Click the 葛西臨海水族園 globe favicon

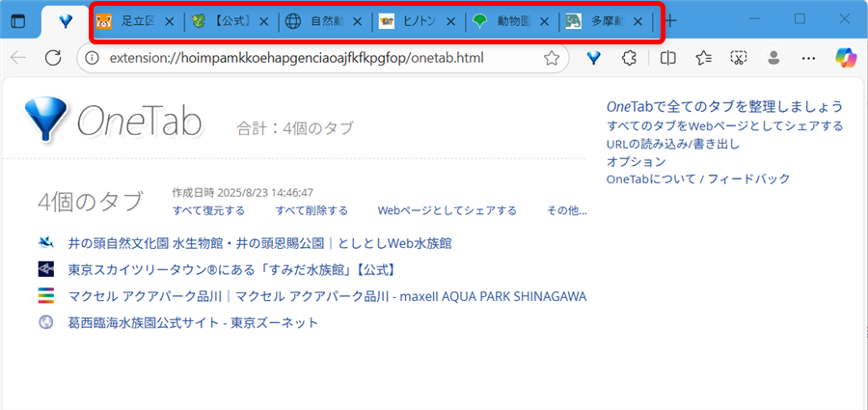(46, 322)
